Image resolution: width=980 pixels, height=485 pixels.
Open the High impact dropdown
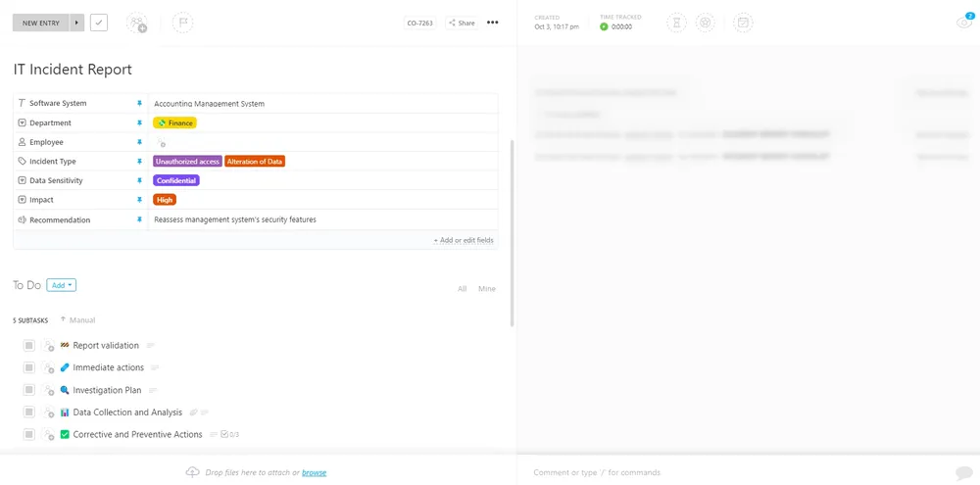pyautogui.click(x=165, y=200)
